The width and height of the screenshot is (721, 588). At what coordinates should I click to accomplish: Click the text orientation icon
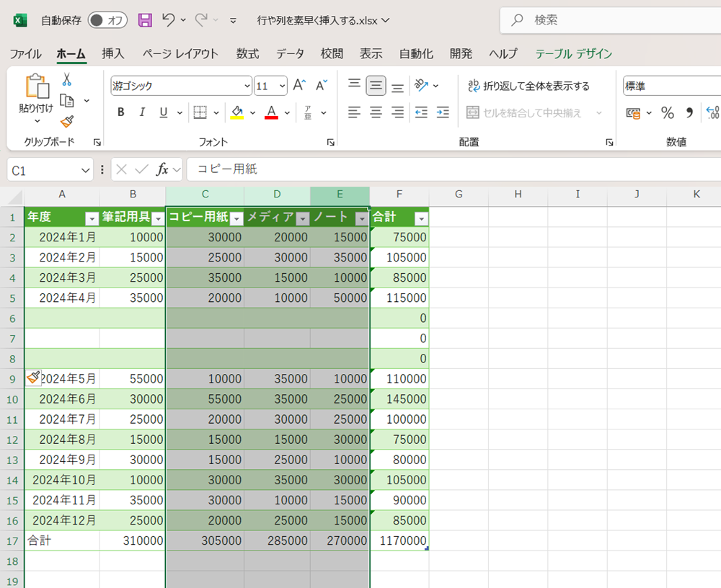pos(421,86)
